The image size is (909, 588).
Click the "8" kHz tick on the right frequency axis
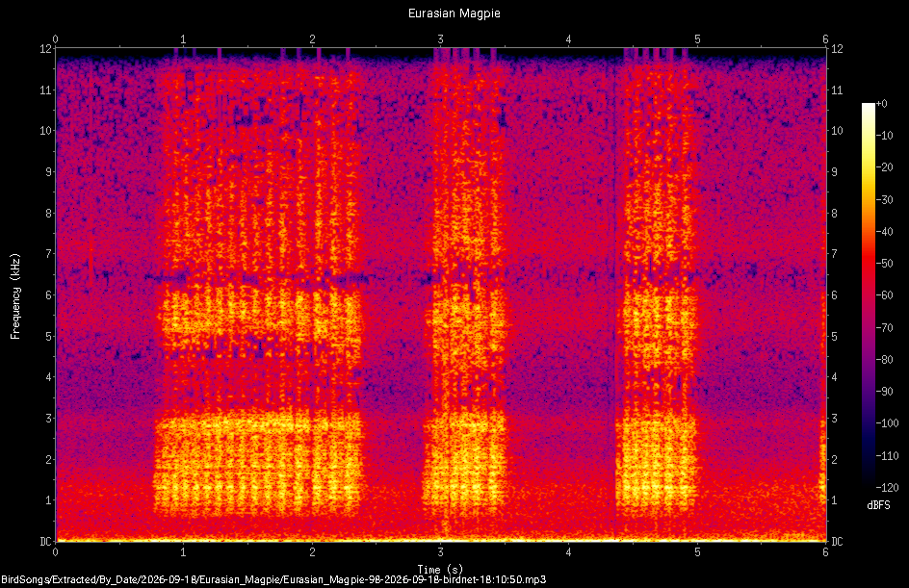pyautogui.click(x=835, y=214)
